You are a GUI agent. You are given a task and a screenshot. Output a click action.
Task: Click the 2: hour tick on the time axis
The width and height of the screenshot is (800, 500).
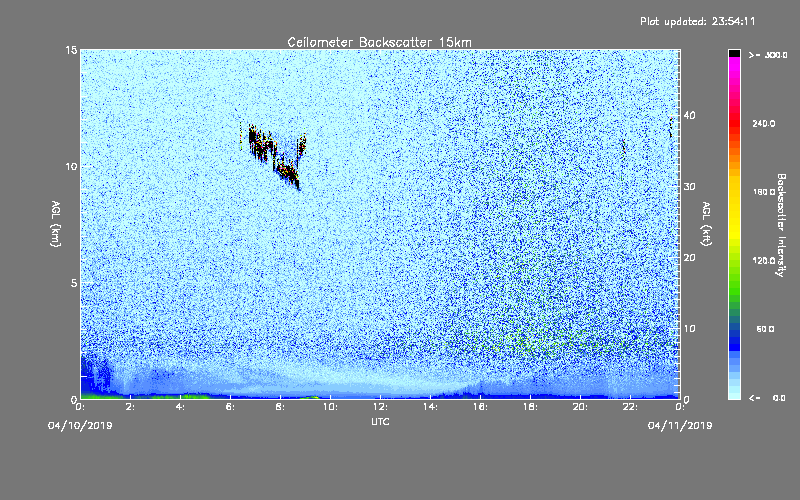coord(130,407)
